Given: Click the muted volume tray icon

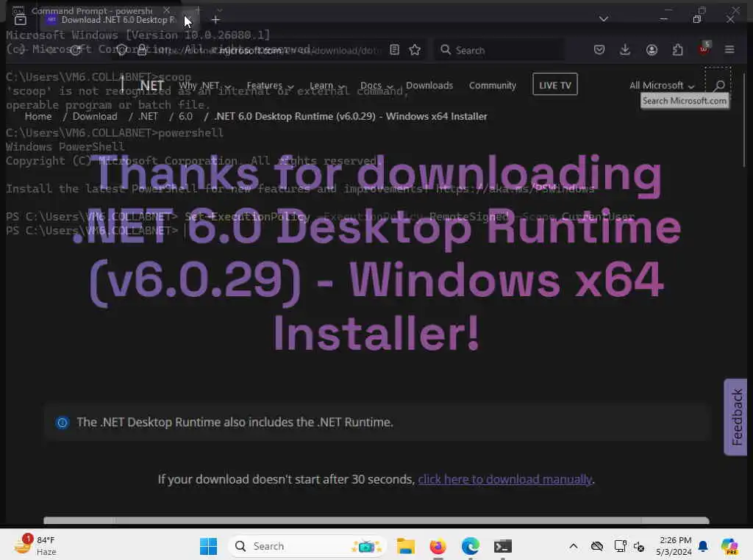Looking at the screenshot, I should click(x=639, y=546).
